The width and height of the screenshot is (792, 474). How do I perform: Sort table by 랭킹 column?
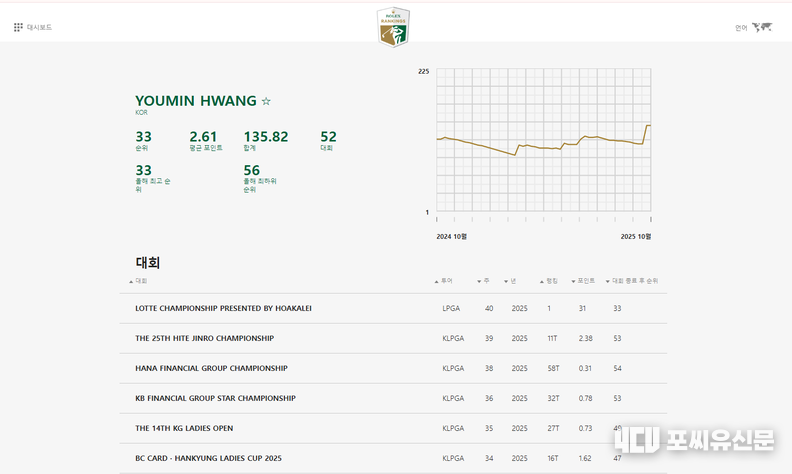551,281
